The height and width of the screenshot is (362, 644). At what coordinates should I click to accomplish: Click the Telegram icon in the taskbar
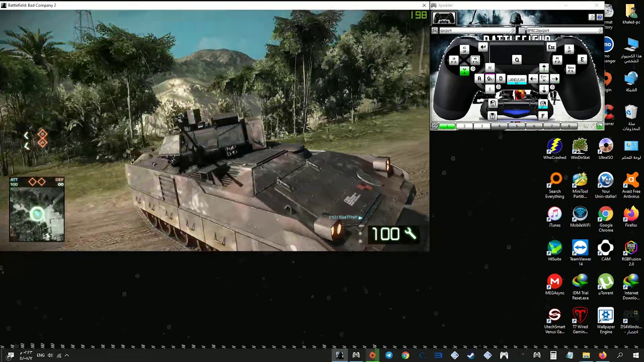tap(389, 355)
